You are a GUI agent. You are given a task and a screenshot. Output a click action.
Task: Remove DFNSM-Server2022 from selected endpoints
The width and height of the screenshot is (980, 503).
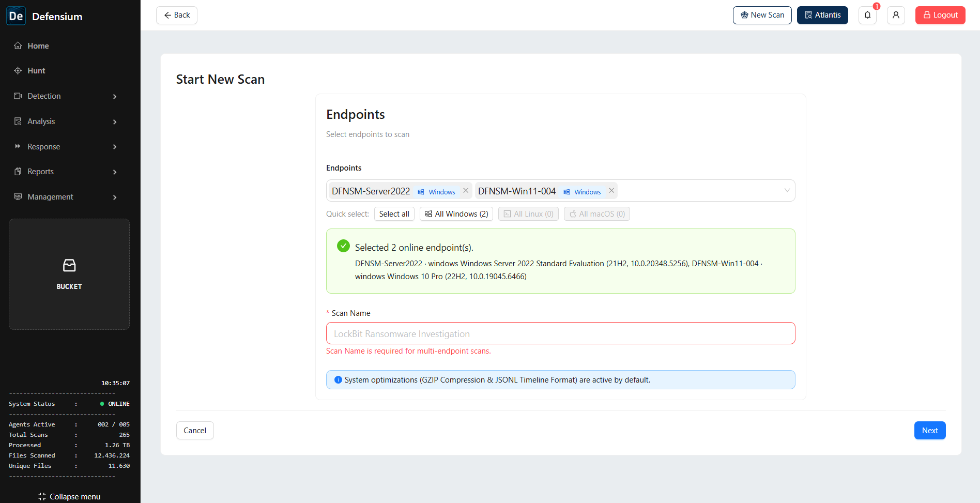click(466, 191)
